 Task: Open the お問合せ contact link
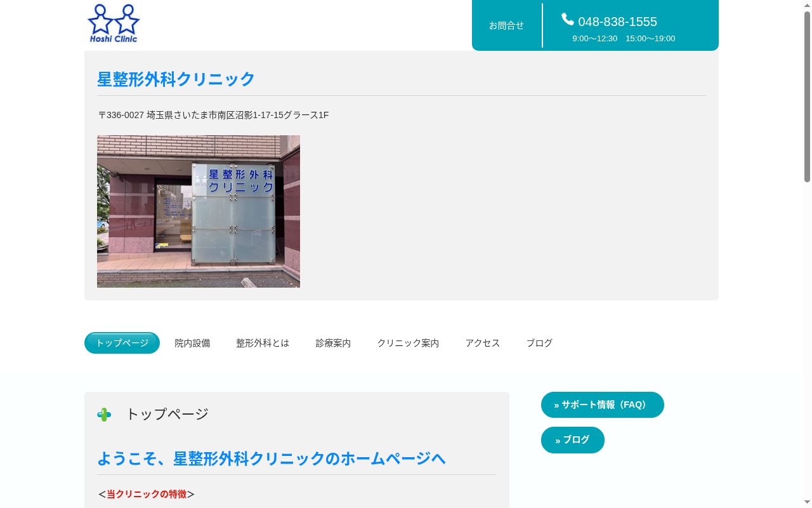[x=506, y=25]
